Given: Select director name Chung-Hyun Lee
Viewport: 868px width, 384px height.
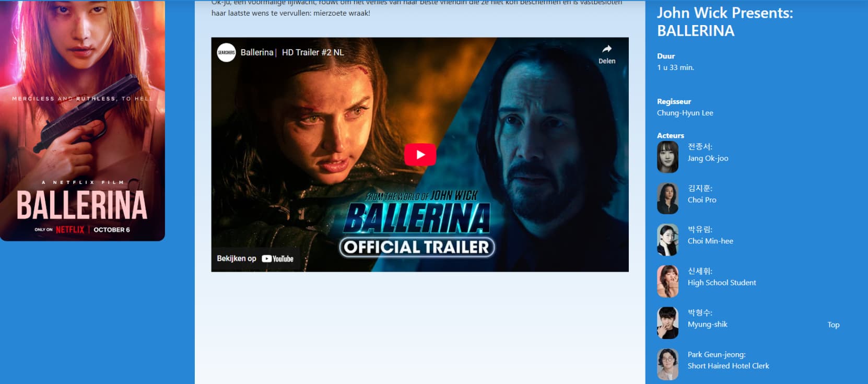Looking at the screenshot, I should [685, 113].
